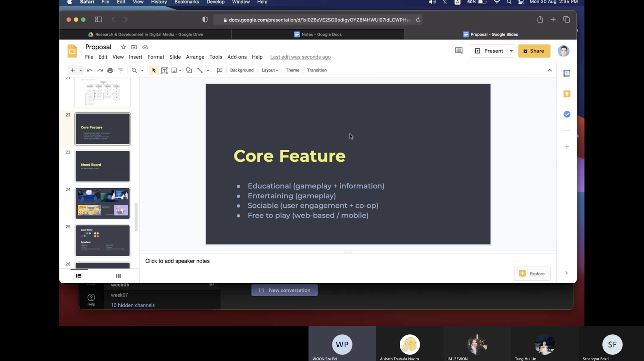Reload the page in Safari

click(x=418, y=20)
